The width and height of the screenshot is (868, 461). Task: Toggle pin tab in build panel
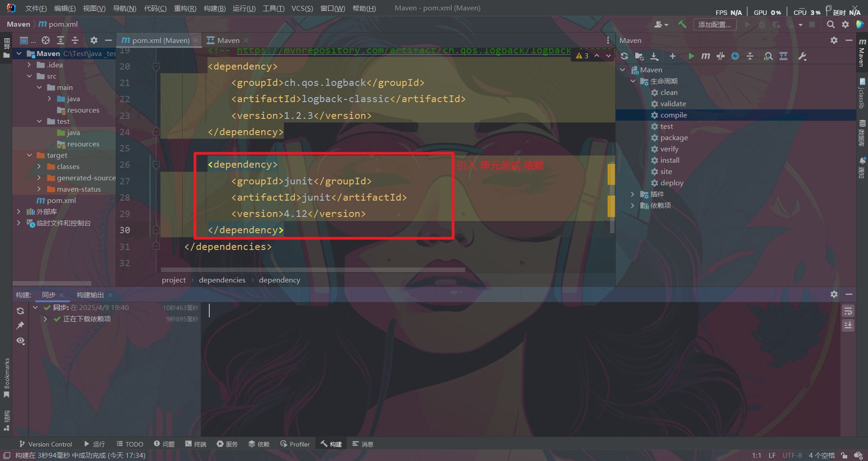(20, 325)
